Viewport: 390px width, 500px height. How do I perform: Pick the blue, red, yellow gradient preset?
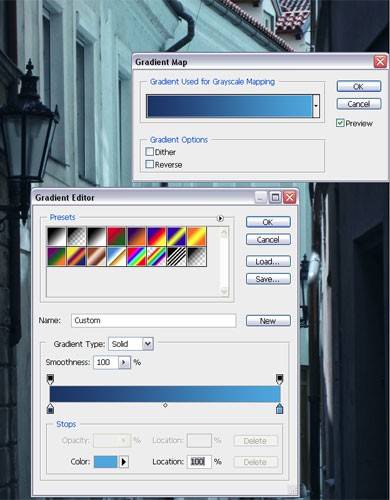(x=157, y=236)
